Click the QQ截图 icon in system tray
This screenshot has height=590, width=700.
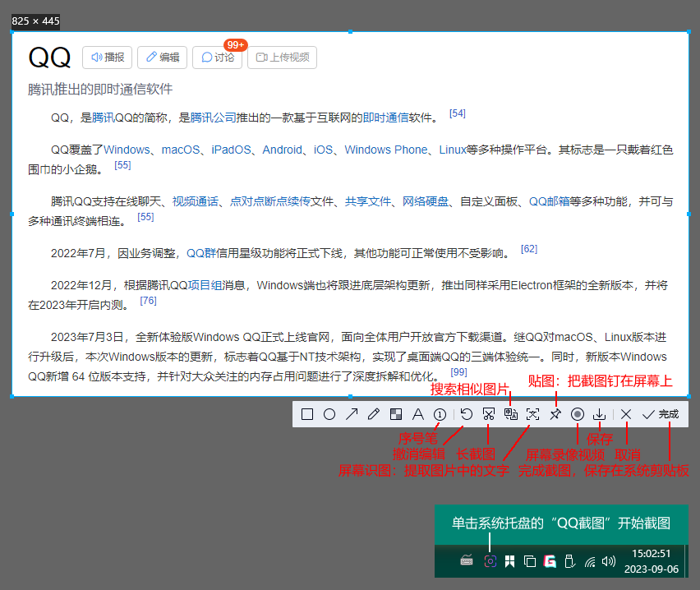[490, 561]
